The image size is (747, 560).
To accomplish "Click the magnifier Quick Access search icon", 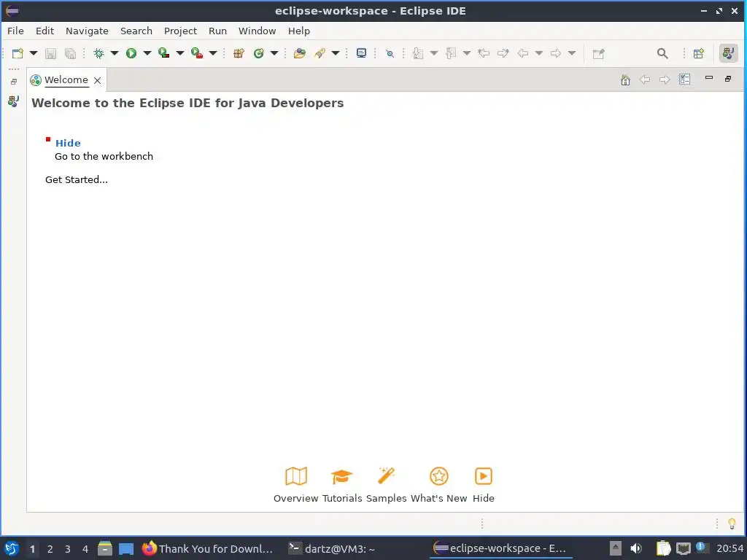I will point(662,53).
